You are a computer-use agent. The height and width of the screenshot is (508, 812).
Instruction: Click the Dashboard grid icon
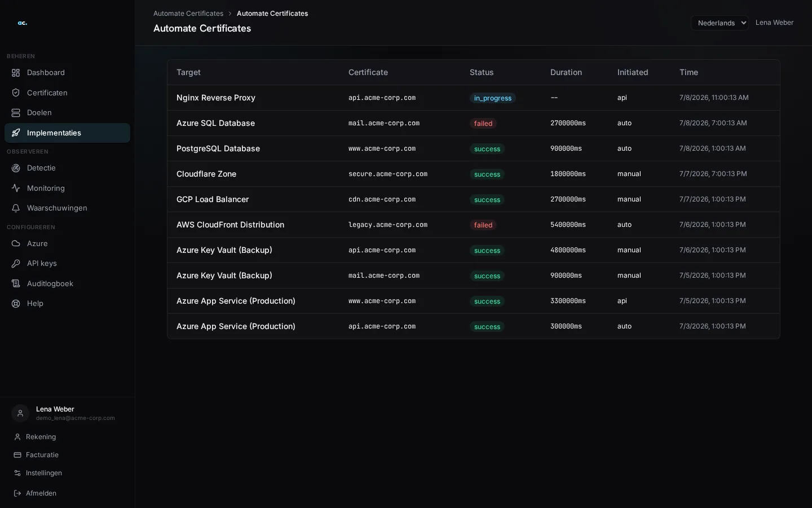16,73
